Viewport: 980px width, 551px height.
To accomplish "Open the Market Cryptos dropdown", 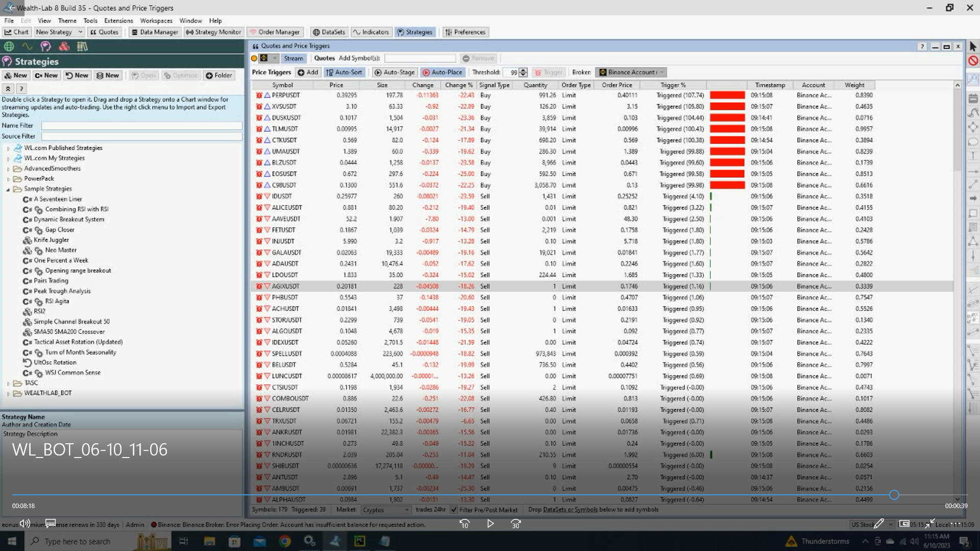I will pos(386,510).
